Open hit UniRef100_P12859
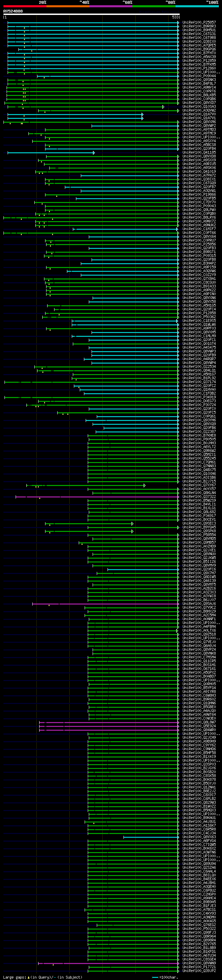The width and height of the screenshot is (222, 980). tap(199, 60)
